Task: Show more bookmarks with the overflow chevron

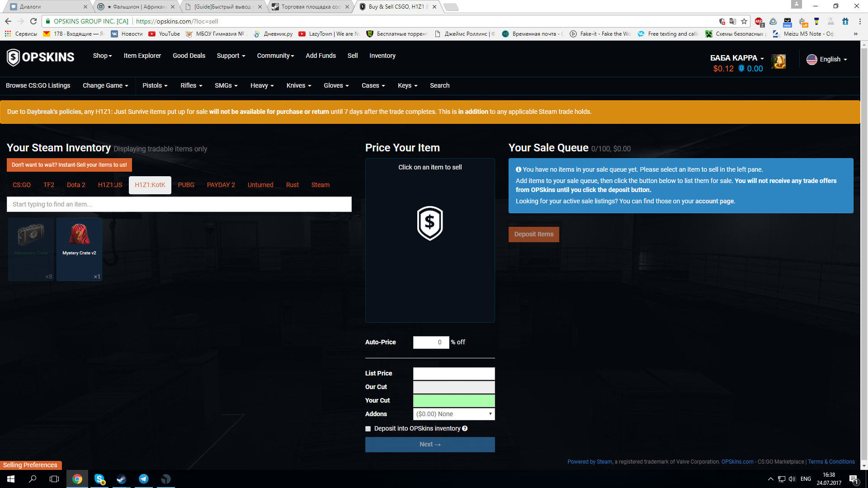Action: [x=856, y=34]
